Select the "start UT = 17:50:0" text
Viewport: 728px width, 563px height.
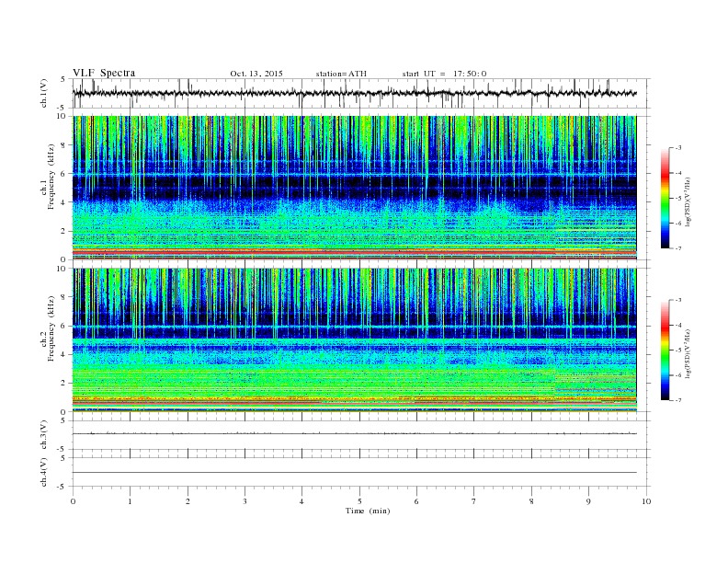click(x=444, y=74)
